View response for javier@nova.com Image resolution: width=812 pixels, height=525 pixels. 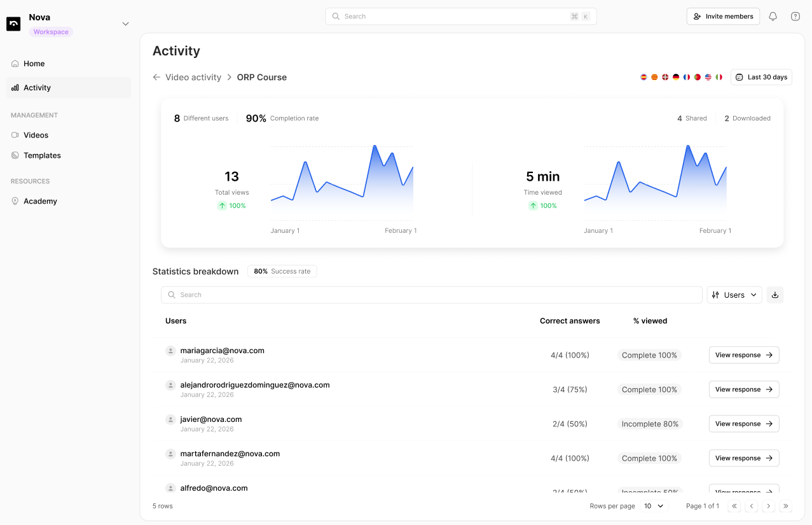pos(744,424)
